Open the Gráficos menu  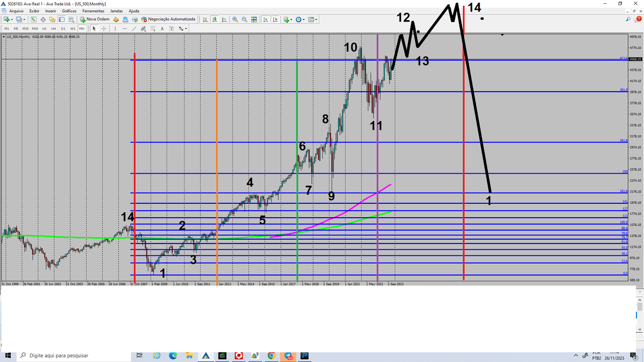point(69,11)
